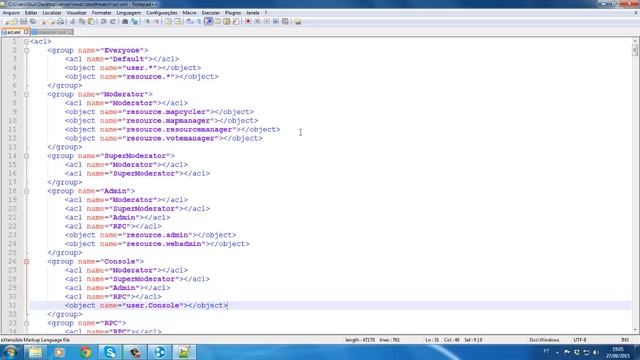This screenshot has height=360, width=640.
Task: Collapse the Console group fold marker
Action: point(27,262)
